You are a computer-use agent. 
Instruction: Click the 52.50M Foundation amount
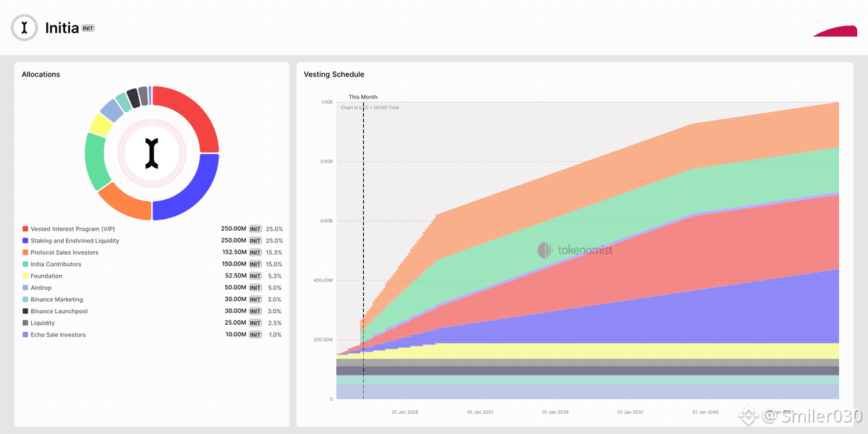[236, 276]
